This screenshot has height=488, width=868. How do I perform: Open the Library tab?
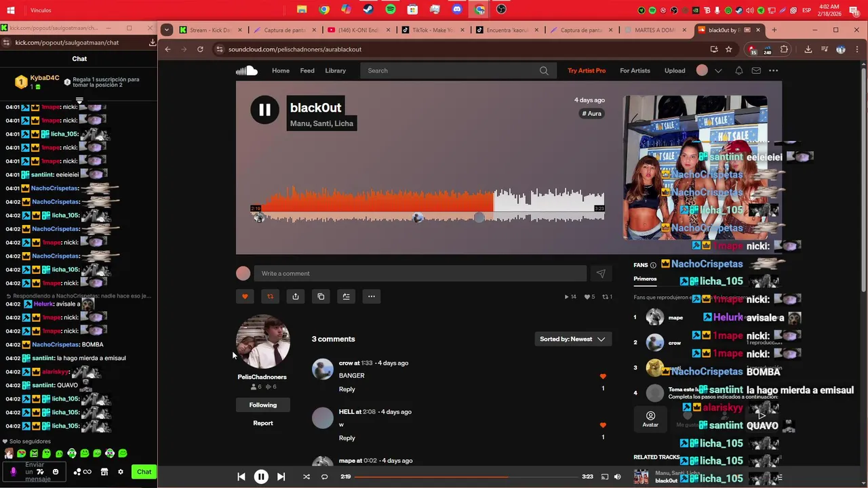click(335, 70)
